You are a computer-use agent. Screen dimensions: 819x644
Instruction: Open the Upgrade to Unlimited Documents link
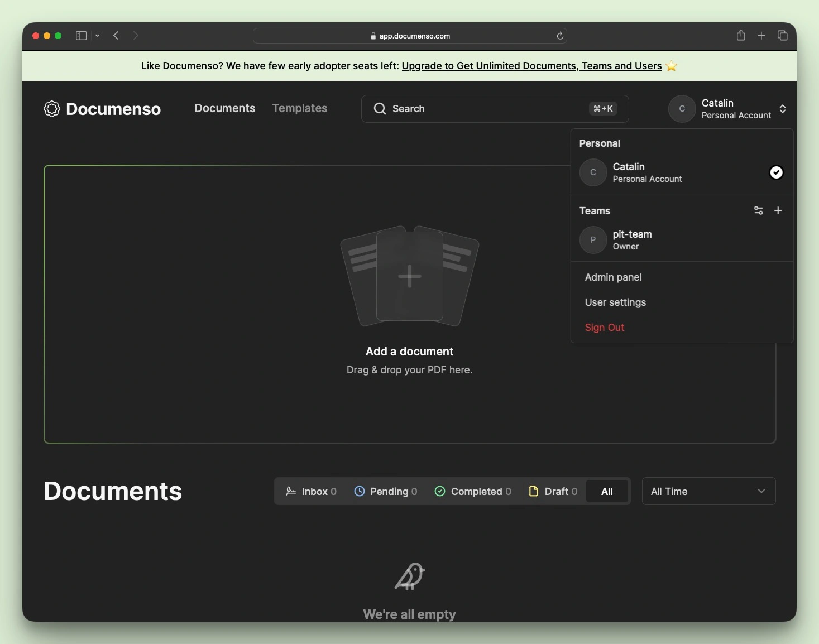[x=531, y=66]
